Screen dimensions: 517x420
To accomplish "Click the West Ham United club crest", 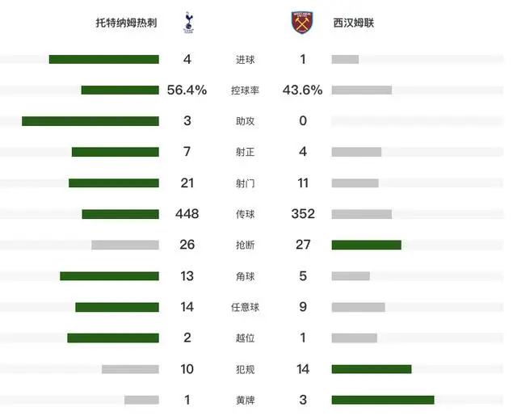I will pyautogui.click(x=302, y=23).
